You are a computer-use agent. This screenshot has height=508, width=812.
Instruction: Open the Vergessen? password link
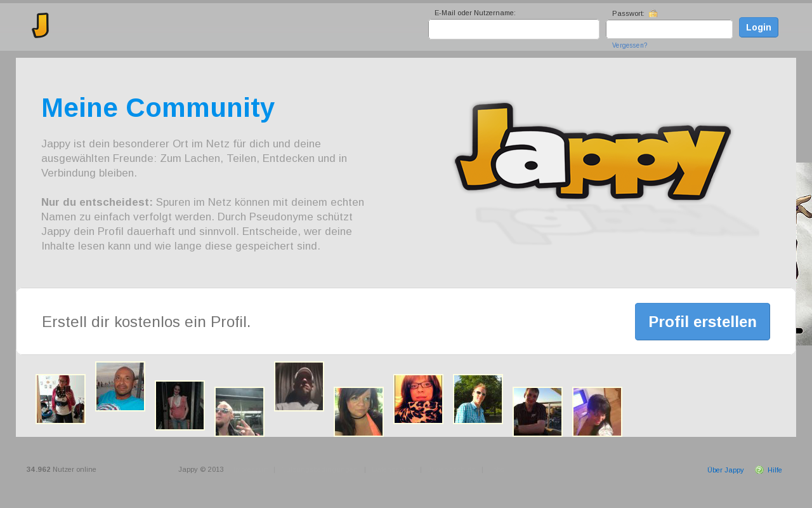pos(630,46)
